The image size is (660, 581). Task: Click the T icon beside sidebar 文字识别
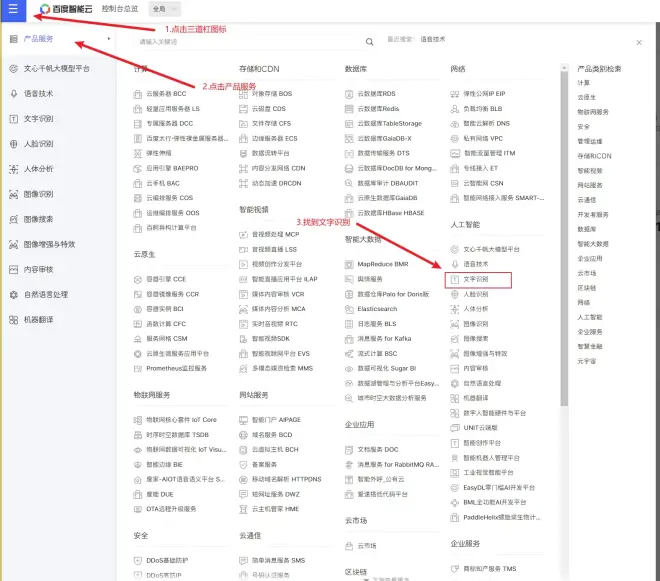(13, 119)
